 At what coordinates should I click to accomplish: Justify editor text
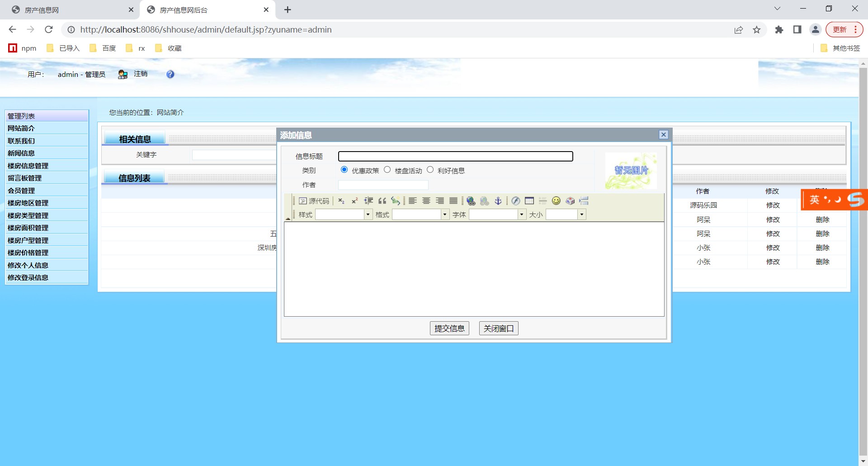click(453, 201)
